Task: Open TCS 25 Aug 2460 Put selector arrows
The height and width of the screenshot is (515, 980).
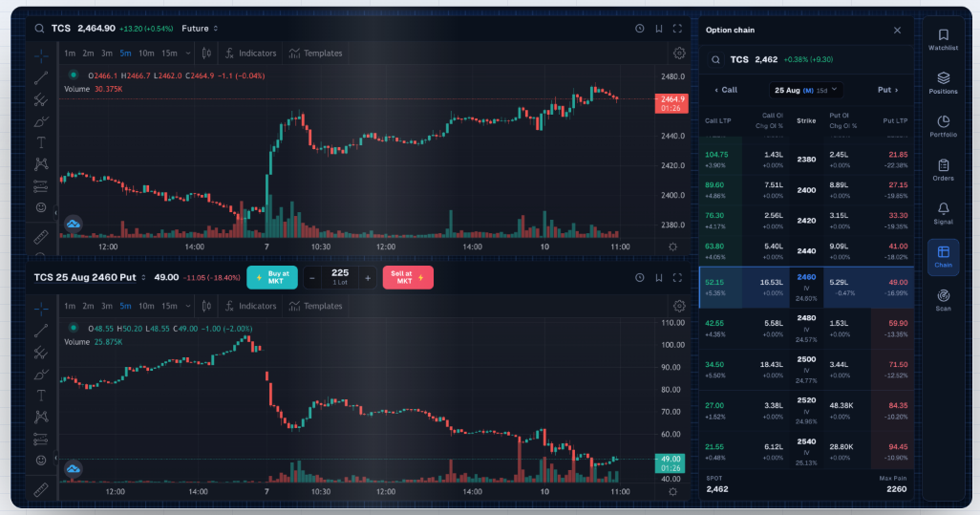Action: pos(143,277)
